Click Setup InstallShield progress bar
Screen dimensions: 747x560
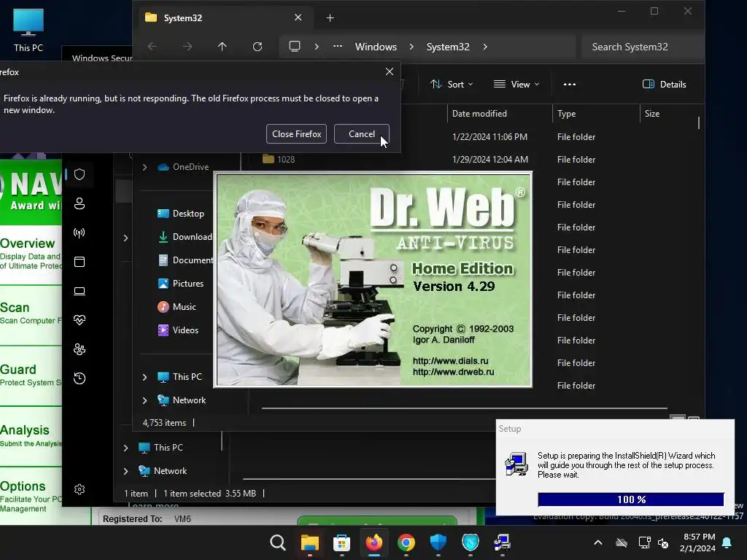coord(631,499)
